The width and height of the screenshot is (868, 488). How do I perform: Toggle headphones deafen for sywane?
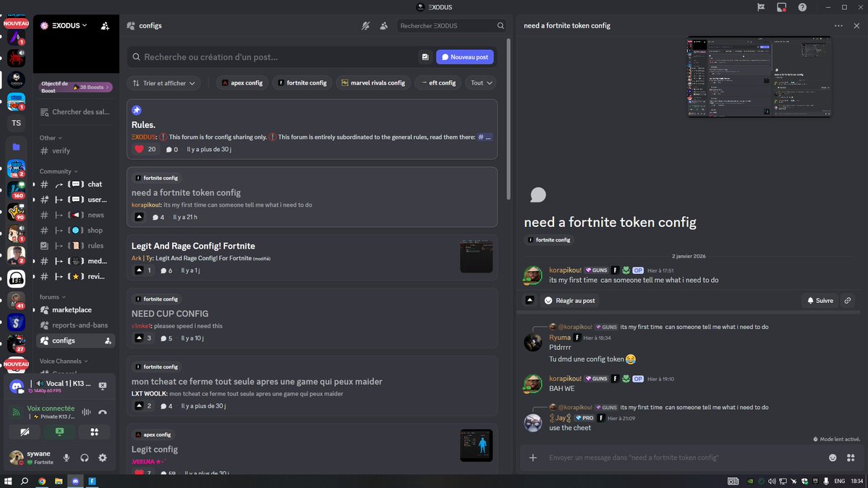(85, 458)
